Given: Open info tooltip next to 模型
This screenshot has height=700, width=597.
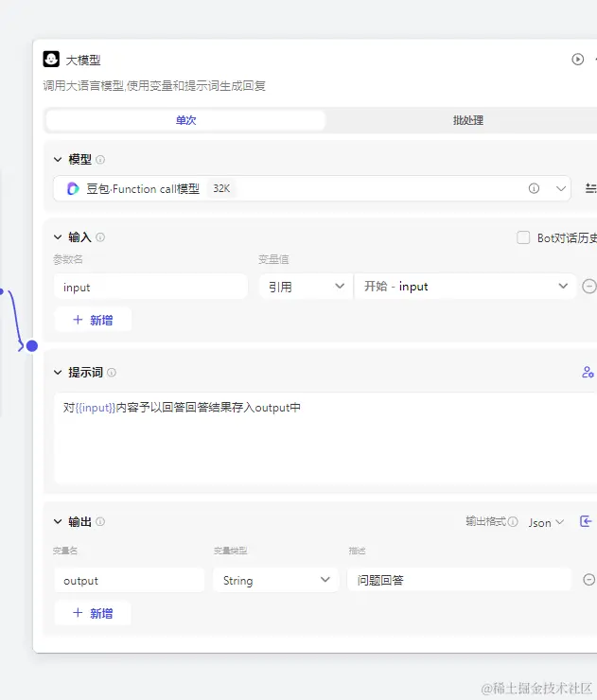Looking at the screenshot, I should click(100, 159).
